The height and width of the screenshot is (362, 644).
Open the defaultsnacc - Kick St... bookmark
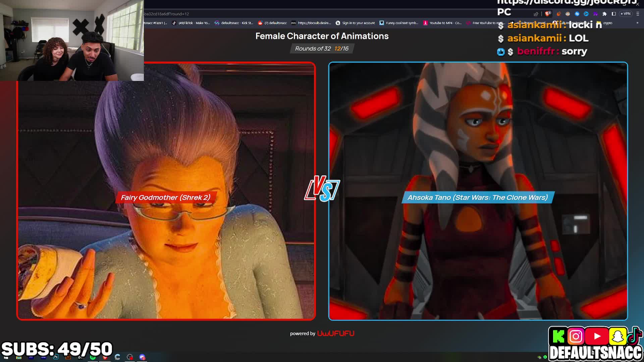(x=234, y=23)
